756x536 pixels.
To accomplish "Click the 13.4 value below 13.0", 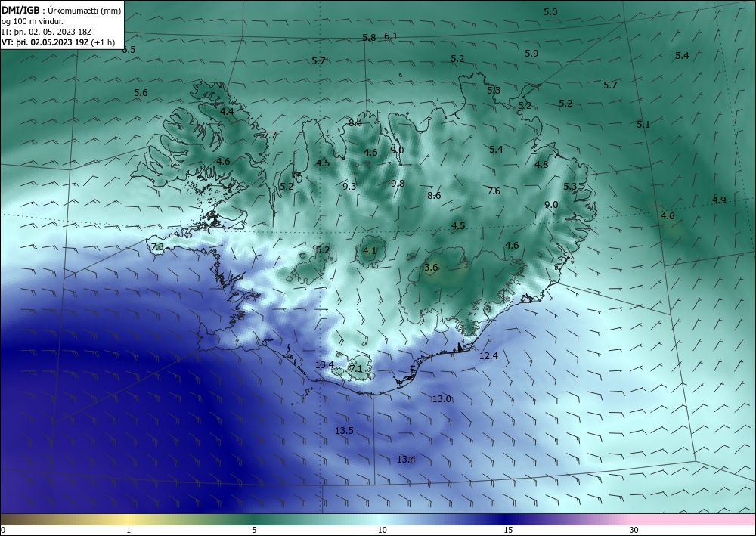I will [406, 460].
